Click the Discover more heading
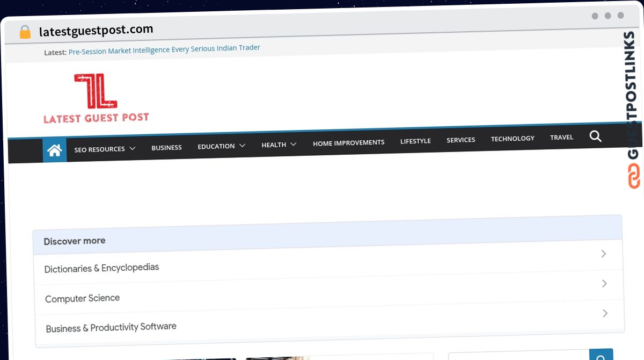This screenshot has height=360, width=644. 75,241
